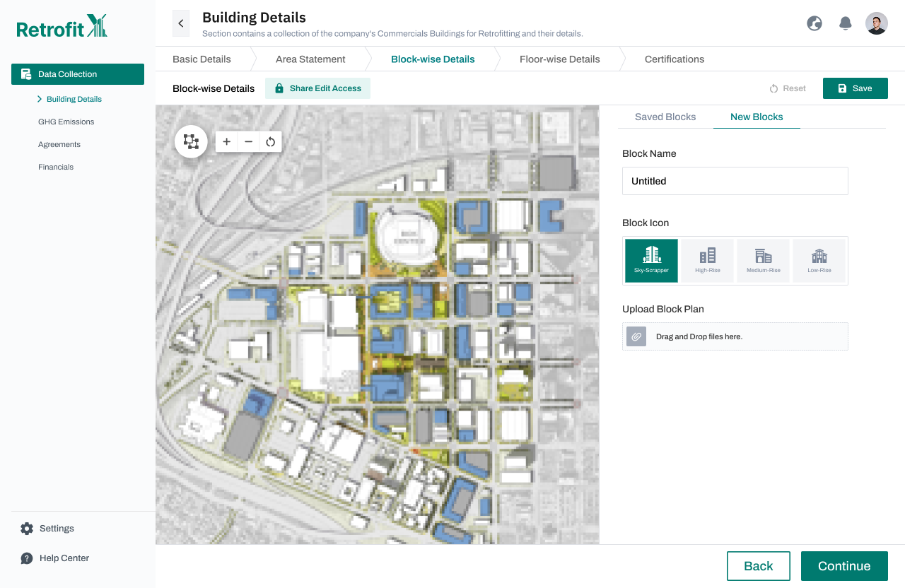Open Agreements in sidebar
This screenshot has height=588, width=905.
(59, 144)
